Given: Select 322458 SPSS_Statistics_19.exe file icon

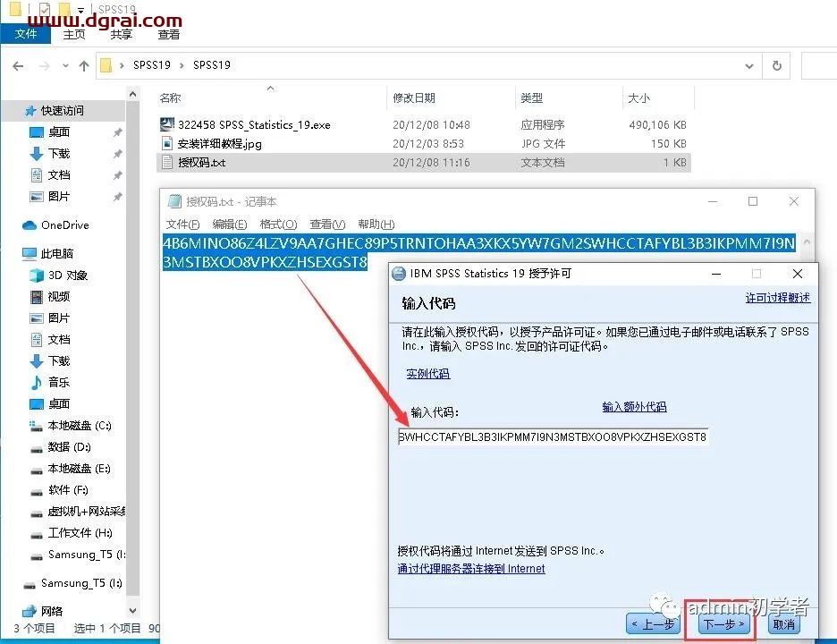Looking at the screenshot, I should pos(167,124).
